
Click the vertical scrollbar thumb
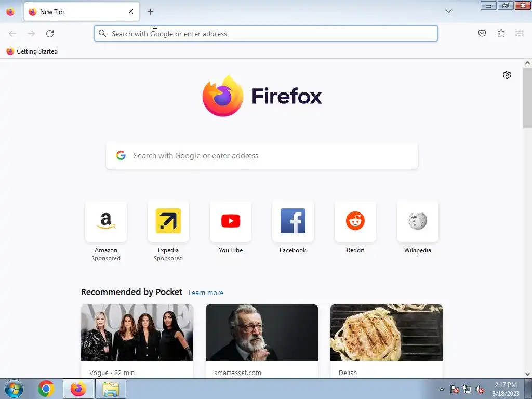click(x=527, y=98)
